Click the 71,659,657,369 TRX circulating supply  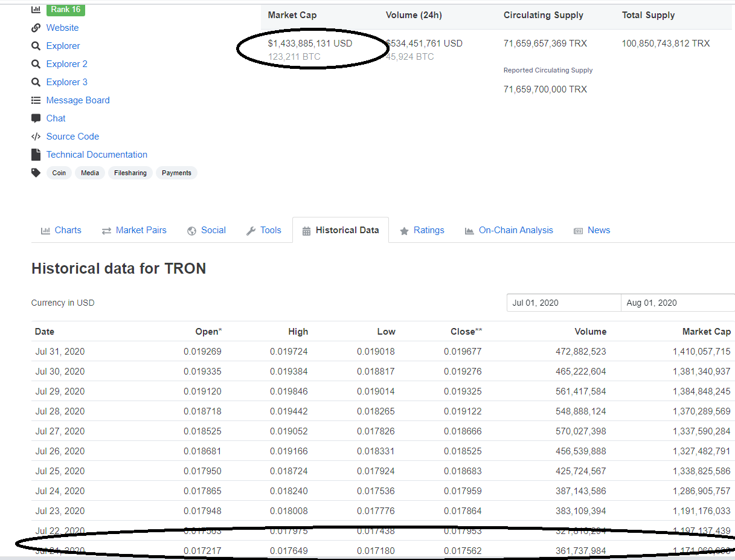pyautogui.click(x=545, y=43)
